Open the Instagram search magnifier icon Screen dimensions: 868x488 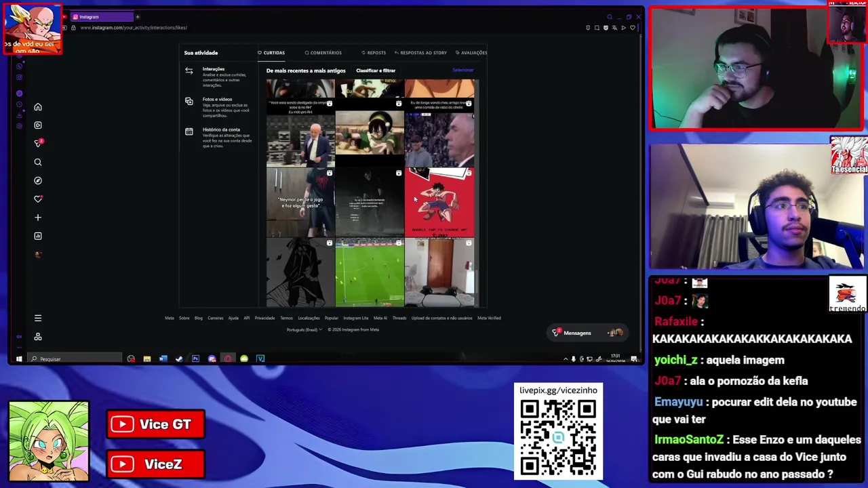point(38,162)
